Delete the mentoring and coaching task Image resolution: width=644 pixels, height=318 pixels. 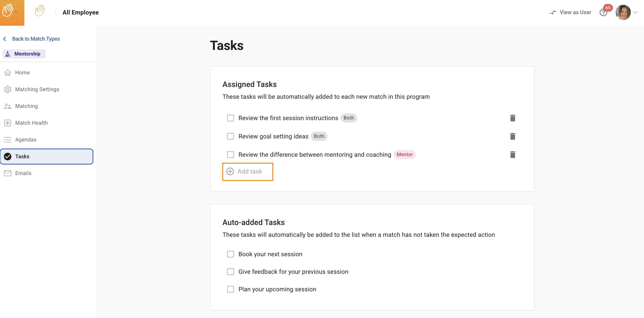(x=513, y=155)
